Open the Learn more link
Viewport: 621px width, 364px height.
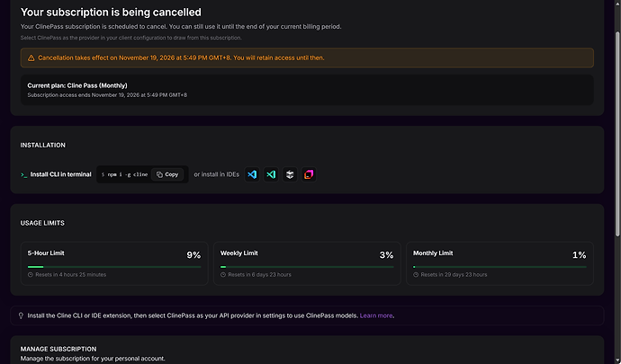pyautogui.click(x=376, y=315)
